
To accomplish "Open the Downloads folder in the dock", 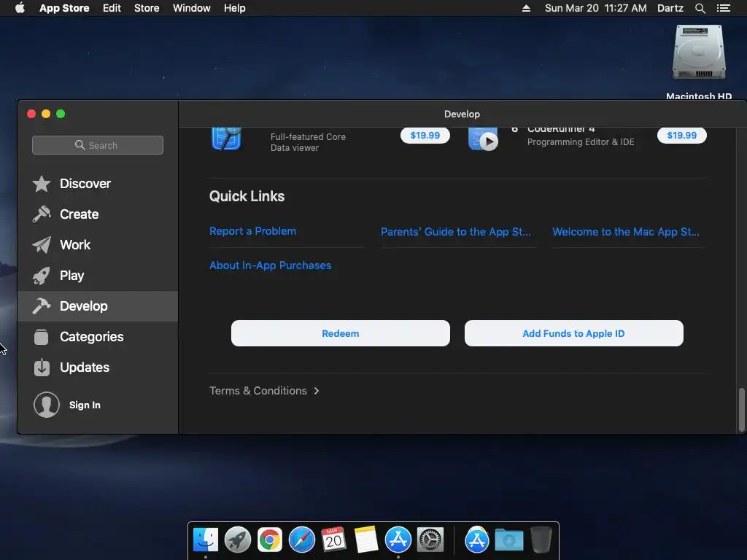I will [508, 540].
